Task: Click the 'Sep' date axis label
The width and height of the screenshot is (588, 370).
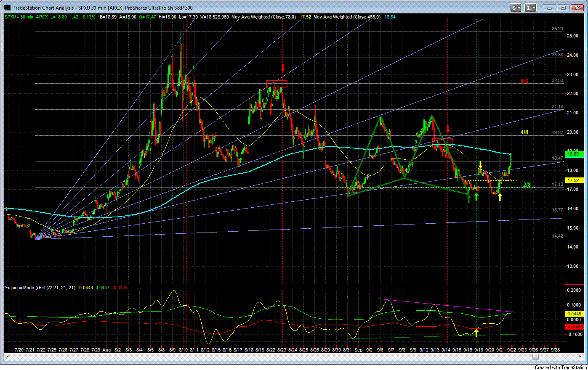Action: pyautogui.click(x=358, y=350)
